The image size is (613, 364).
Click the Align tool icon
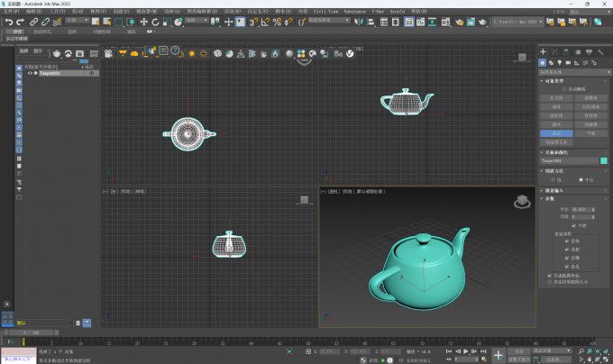click(371, 22)
